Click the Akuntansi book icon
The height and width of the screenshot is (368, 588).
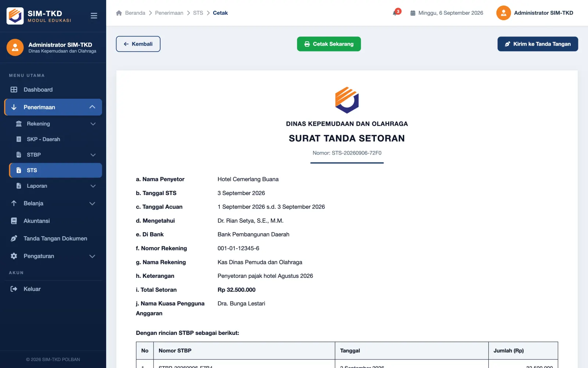pyautogui.click(x=14, y=221)
